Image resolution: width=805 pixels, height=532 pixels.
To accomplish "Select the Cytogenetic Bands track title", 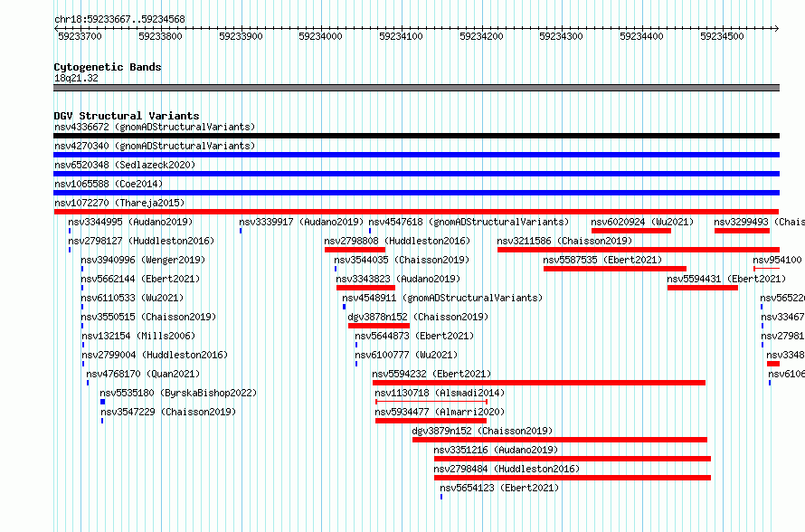I will (108, 67).
